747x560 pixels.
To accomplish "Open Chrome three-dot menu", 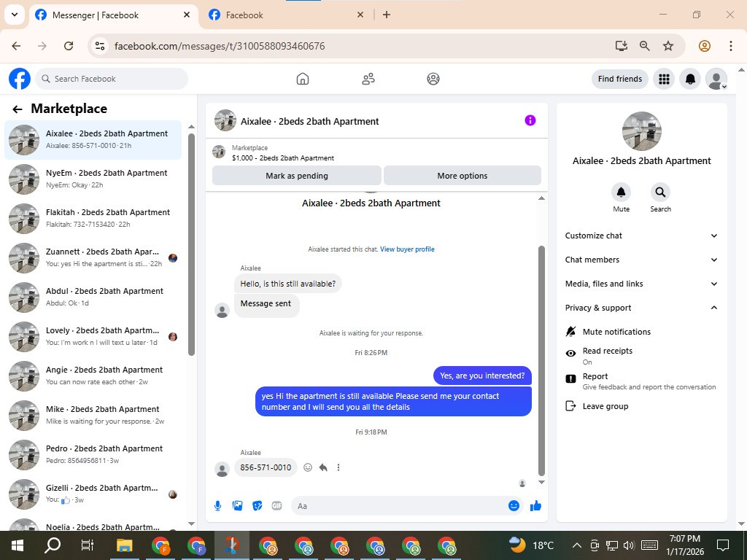I will coord(731,46).
